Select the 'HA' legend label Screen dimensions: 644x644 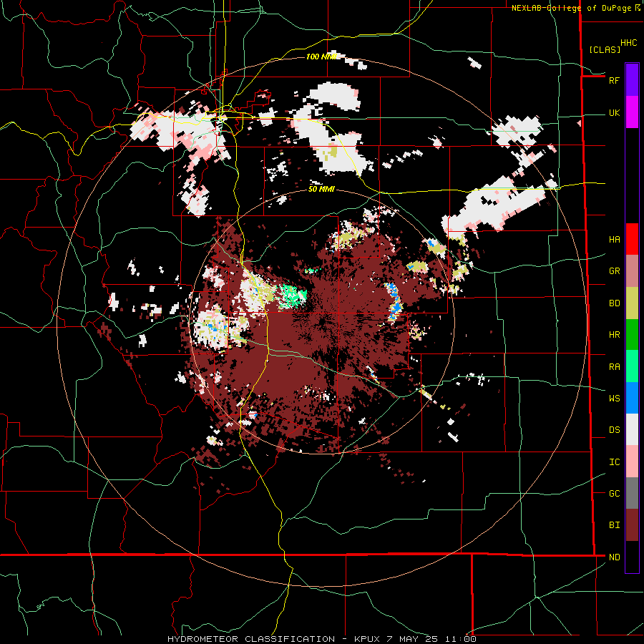614,240
